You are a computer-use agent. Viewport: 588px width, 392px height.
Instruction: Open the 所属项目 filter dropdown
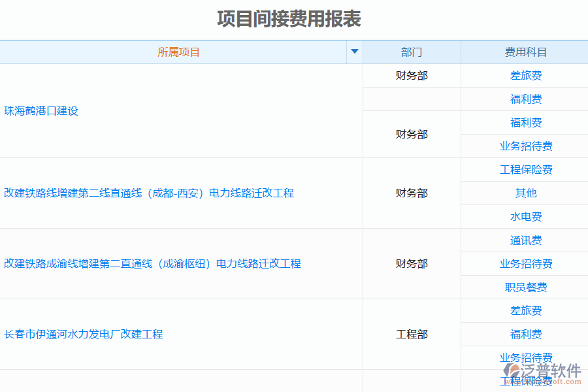(354, 52)
